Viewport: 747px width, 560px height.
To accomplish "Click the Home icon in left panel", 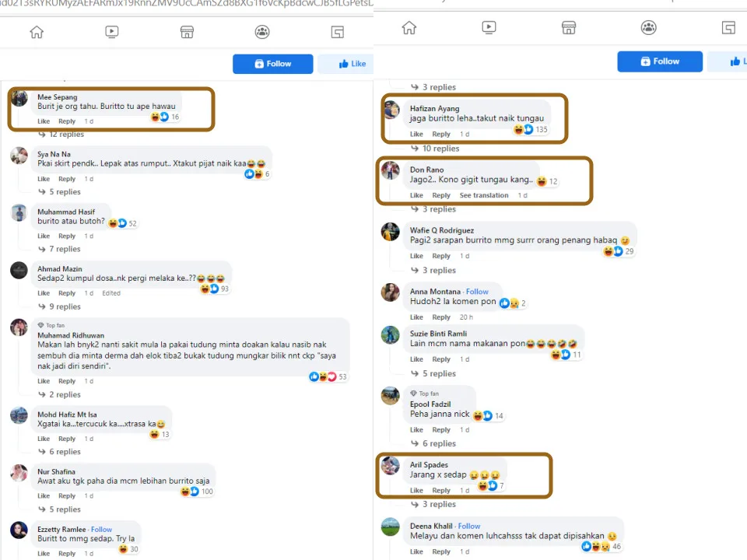I will coord(37,32).
